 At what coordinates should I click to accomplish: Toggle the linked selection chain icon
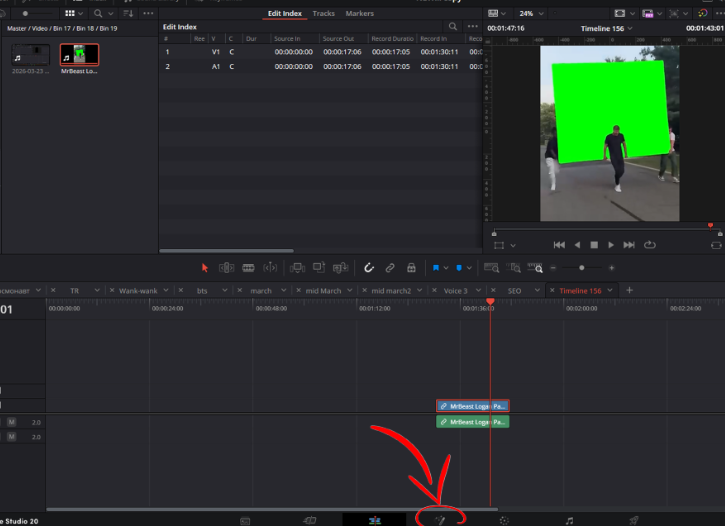click(390, 268)
